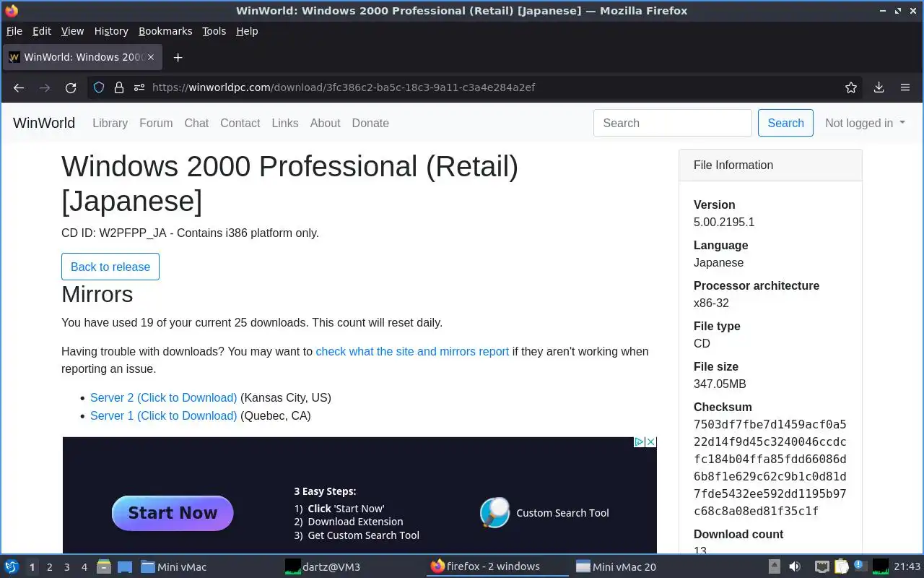Screen dimensions: 924x578
Task: Open a new tab with the plus button
Action: click(x=178, y=57)
